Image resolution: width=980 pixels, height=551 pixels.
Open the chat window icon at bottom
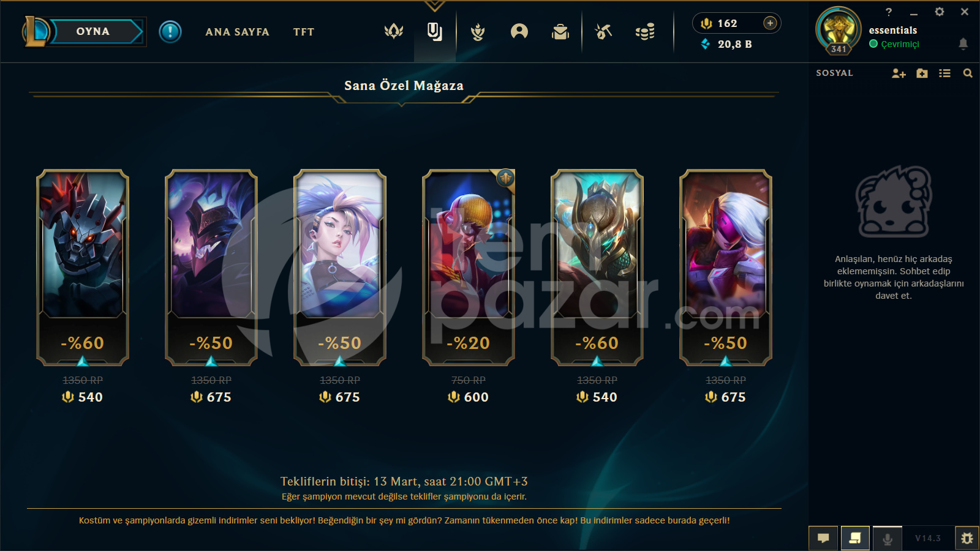(823, 538)
